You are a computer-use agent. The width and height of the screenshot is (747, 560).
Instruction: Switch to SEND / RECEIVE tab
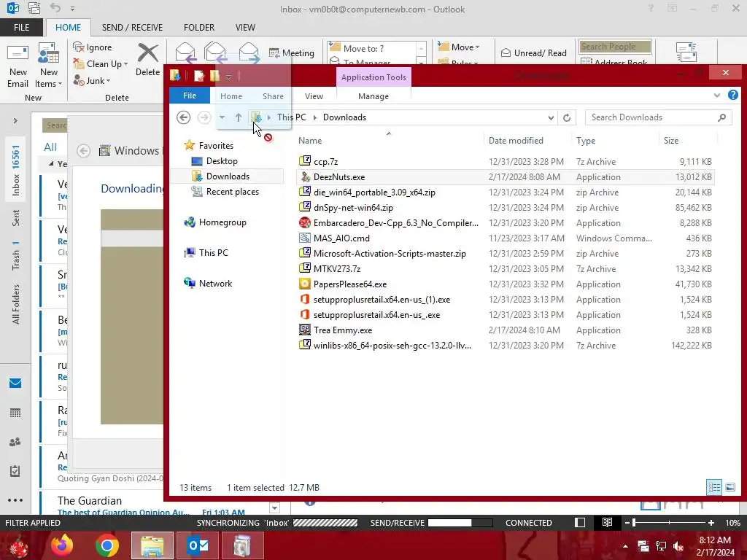pos(132,27)
